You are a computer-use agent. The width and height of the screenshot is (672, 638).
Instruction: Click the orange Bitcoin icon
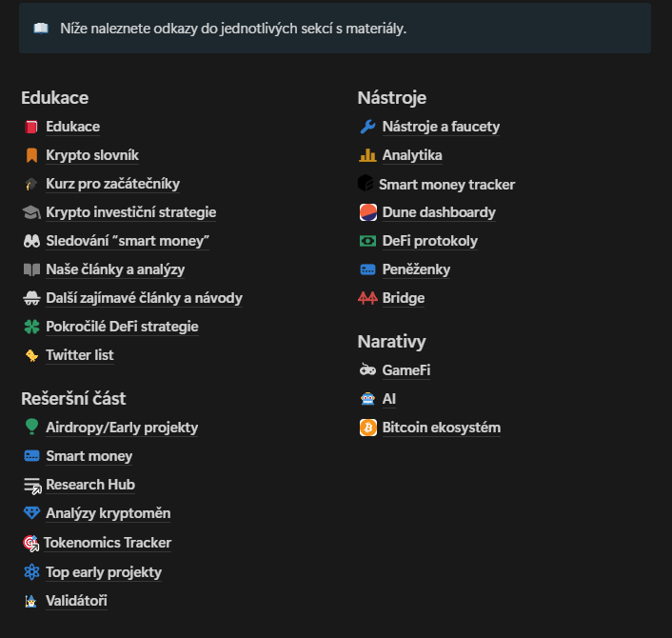367,428
